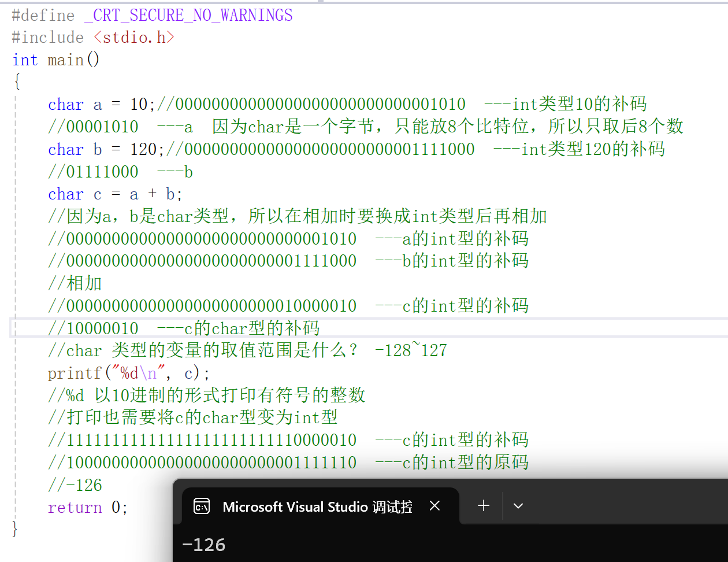
Task: Click the comment //01111000 ---b
Action: point(120,172)
